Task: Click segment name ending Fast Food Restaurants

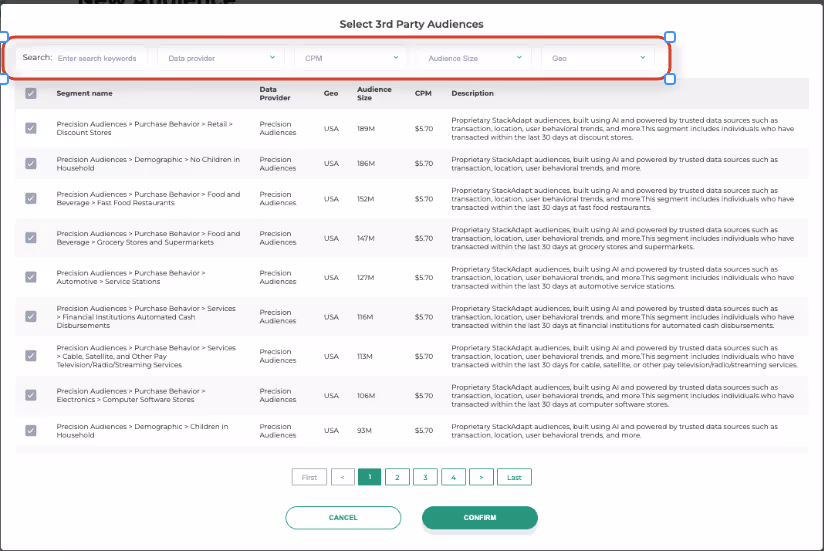Action: click(x=148, y=199)
